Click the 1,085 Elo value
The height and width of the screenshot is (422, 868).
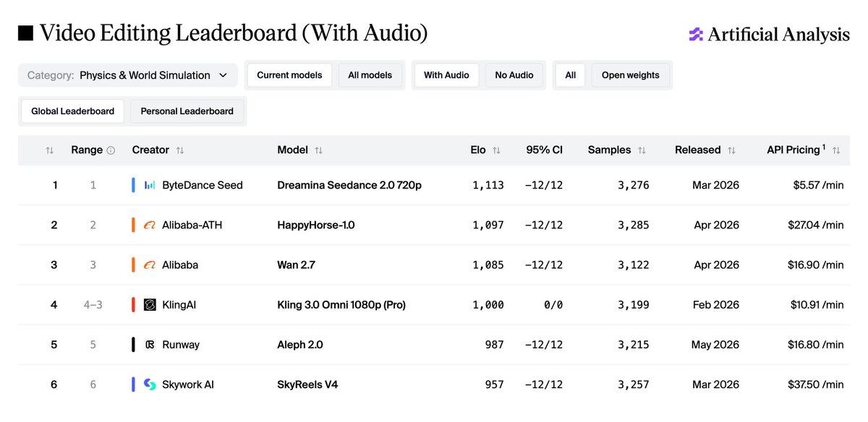pyautogui.click(x=488, y=264)
